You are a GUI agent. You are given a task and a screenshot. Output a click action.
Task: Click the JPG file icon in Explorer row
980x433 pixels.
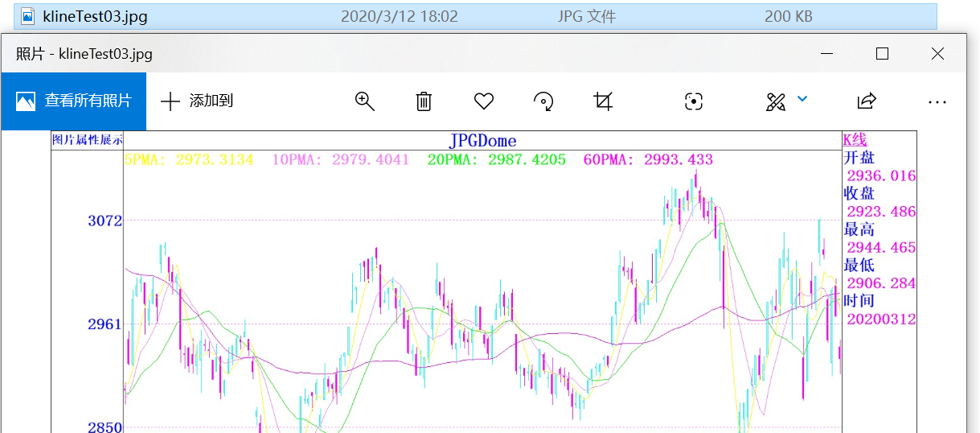pyautogui.click(x=28, y=16)
